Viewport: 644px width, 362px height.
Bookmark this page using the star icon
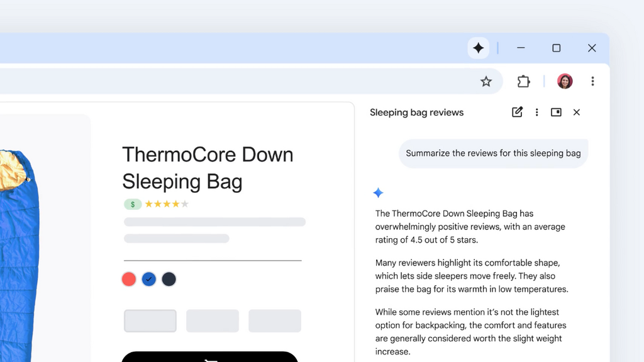pyautogui.click(x=486, y=81)
